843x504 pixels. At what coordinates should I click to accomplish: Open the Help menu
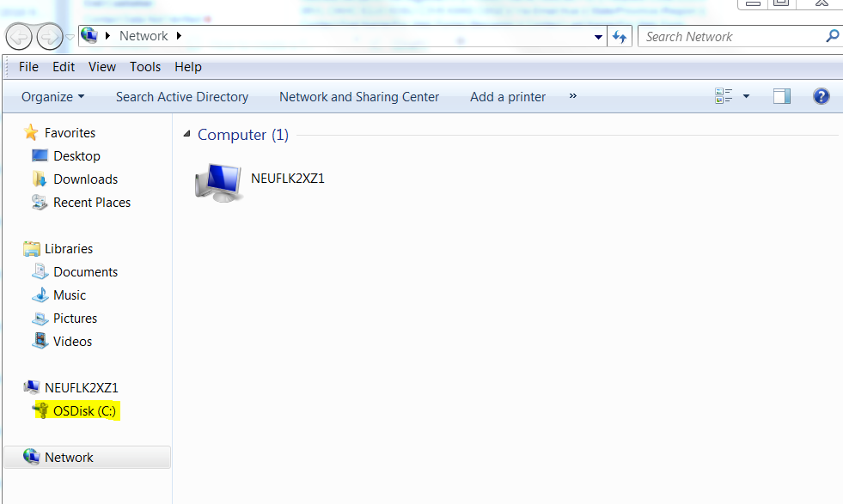pyautogui.click(x=188, y=67)
